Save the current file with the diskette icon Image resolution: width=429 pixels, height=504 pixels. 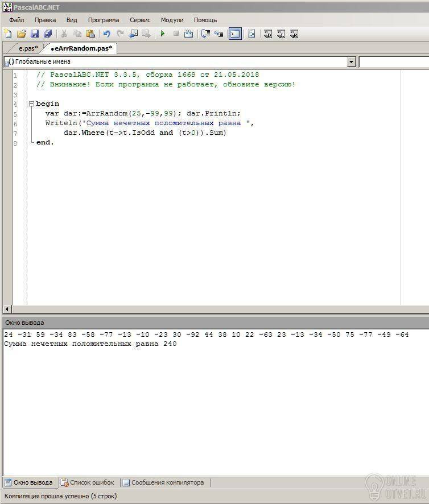(34, 34)
